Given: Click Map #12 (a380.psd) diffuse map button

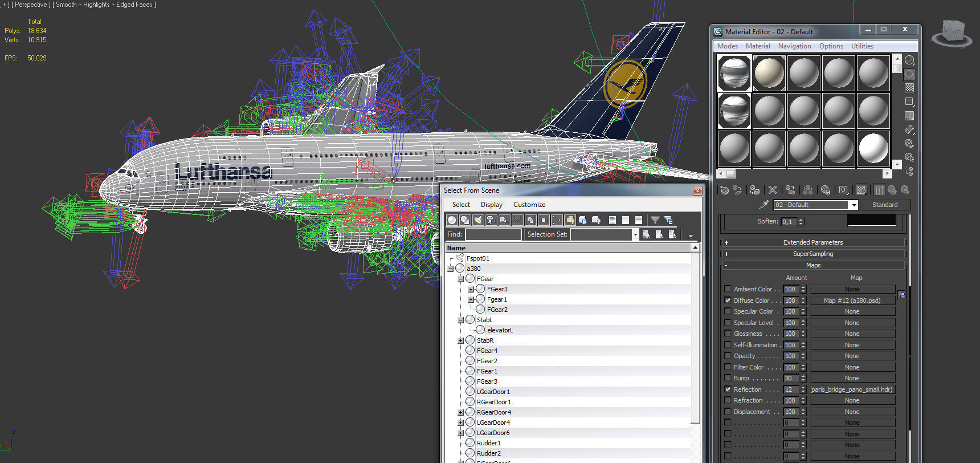Looking at the screenshot, I should click(x=852, y=300).
